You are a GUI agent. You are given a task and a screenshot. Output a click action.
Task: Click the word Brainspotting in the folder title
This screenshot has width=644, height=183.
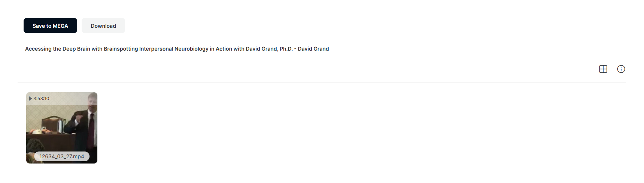pyautogui.click(x=121, y=49)
